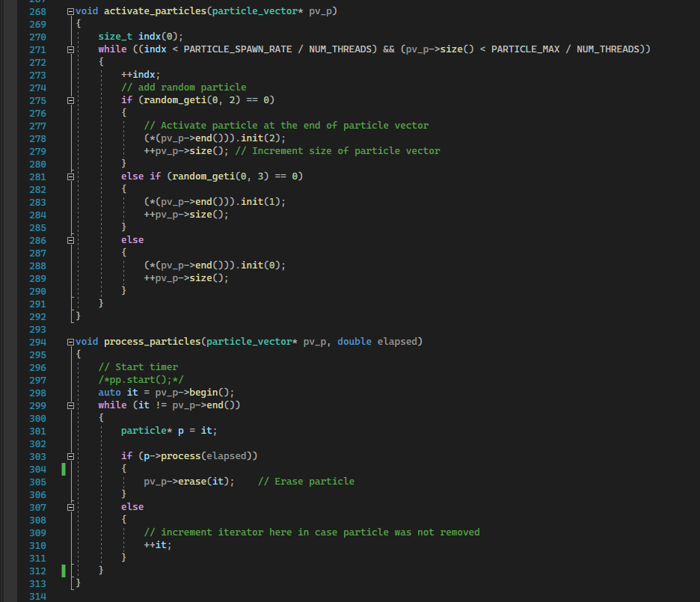The image size is (700, 602).
Task: Click the '// add random particle' comment
Action: (x=183, y=87)
